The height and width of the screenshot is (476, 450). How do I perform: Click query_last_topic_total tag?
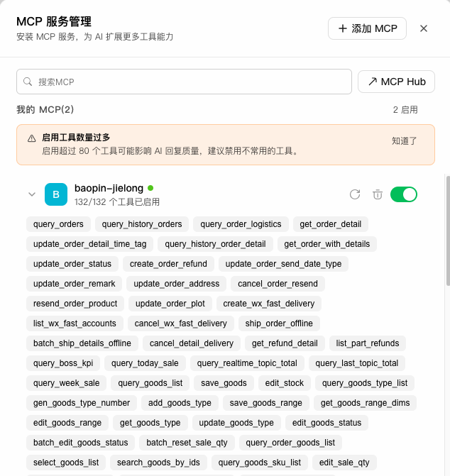pyautogui.click(x=357, y=363)
